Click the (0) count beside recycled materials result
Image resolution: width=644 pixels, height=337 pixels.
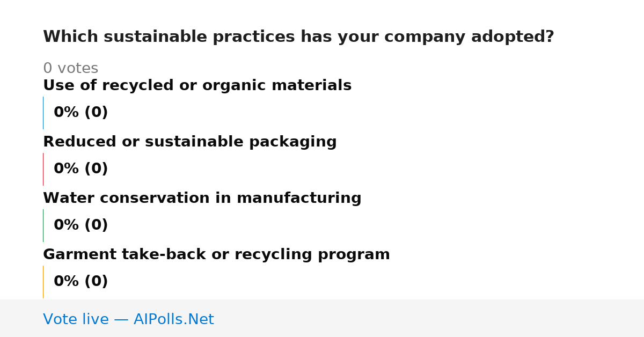click(96, 113)
